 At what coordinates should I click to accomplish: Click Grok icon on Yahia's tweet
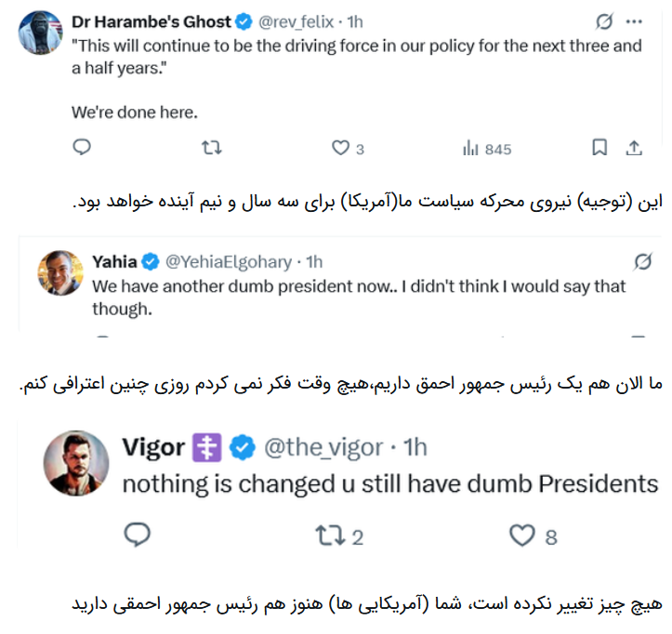click(640, 262)
